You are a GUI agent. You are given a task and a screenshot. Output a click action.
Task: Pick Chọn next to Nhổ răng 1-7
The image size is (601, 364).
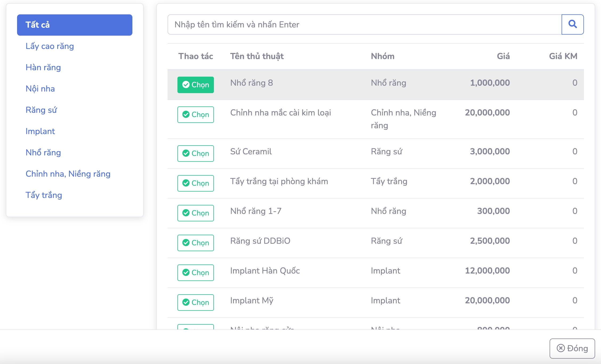point(196,213)
